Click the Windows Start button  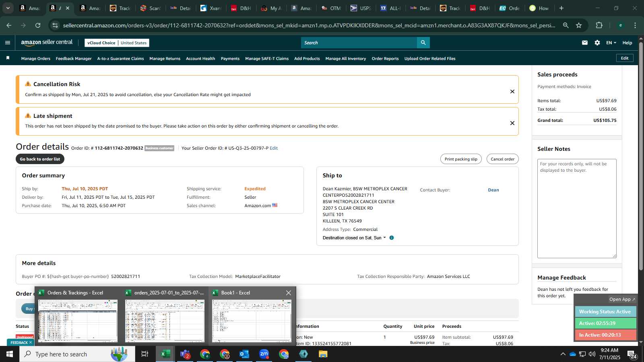(10, 354)
